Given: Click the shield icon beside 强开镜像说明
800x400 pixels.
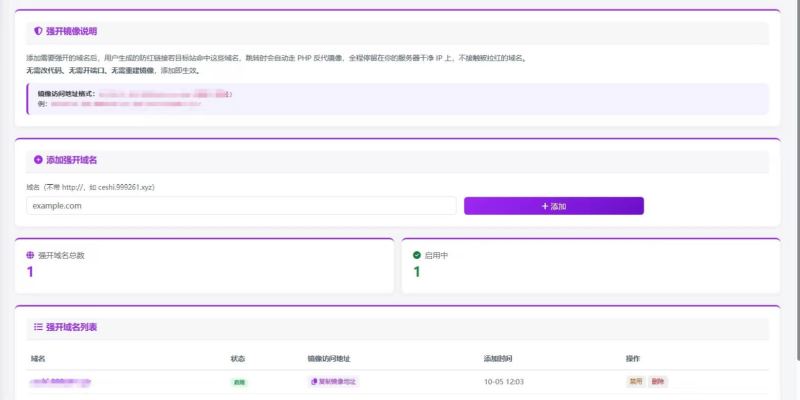Looking at the screenshot, I should click(38, 31).
